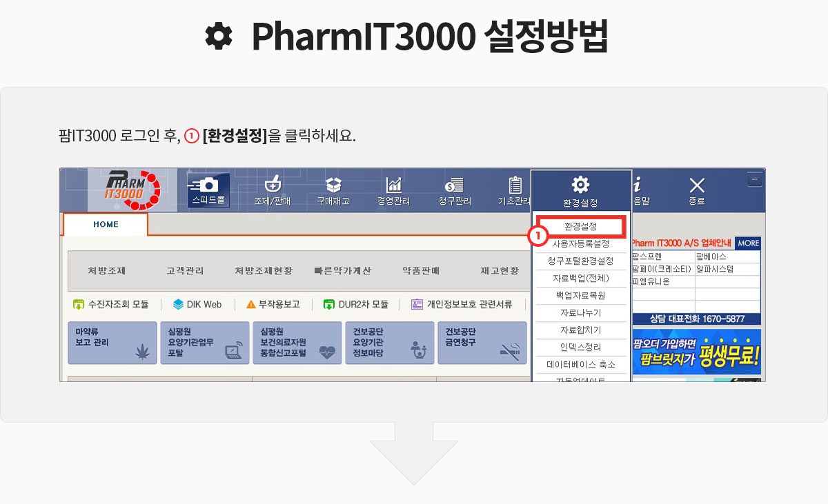Open 건보공단 금연청구 button
This screenshot has height=504, width=828.
click(x=482, y=343)
